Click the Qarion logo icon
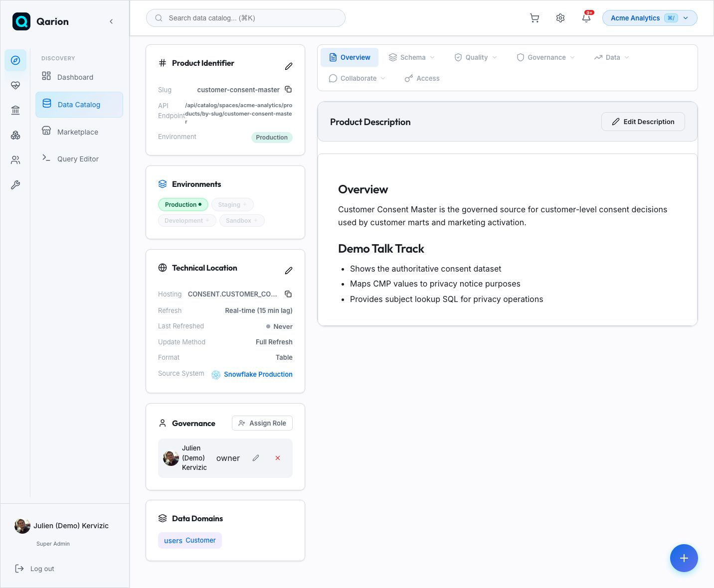 pos(21,21)
